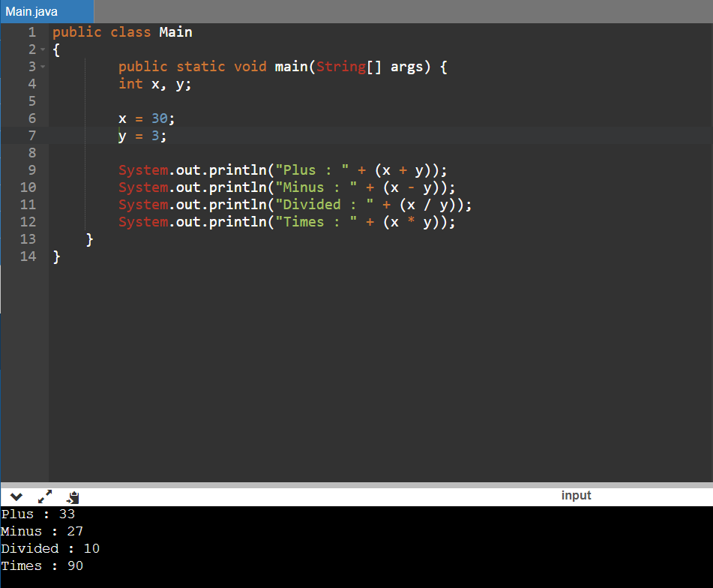The image size is (713, 588).
Task: Click line number 6 in the gutter
Action: coord(31,118)
